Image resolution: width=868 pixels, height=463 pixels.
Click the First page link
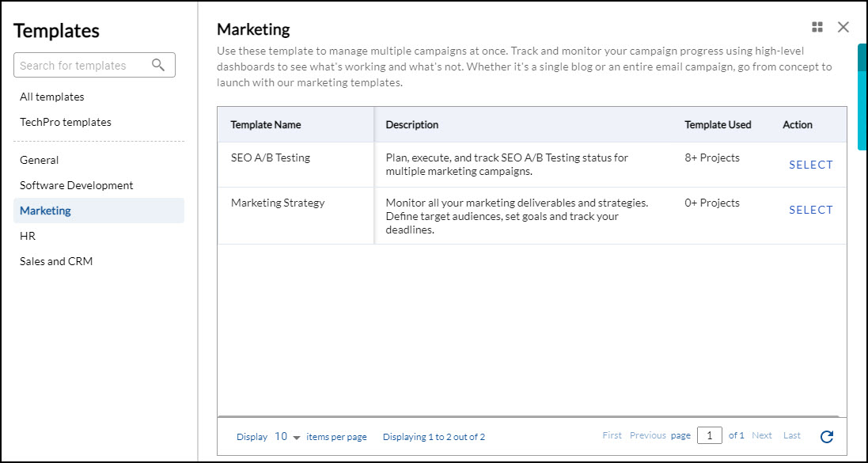[612, 435]
